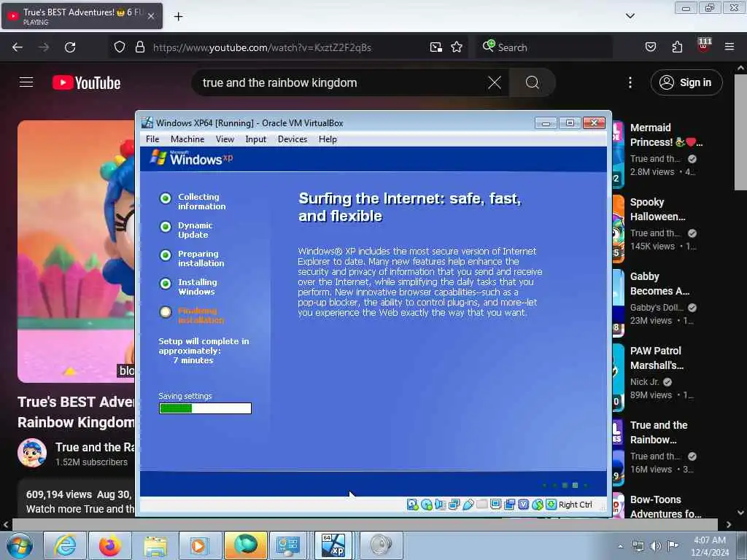This screenshot has width=747, height=560.
Task: Open the Pocket save icon in toolbar
Action: (650, 47)
